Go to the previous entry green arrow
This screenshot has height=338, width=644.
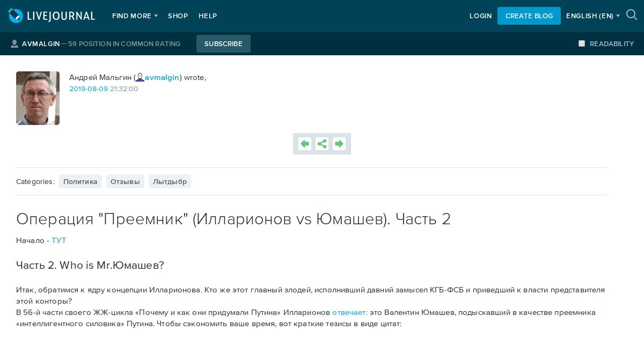(x=305, y=144)
